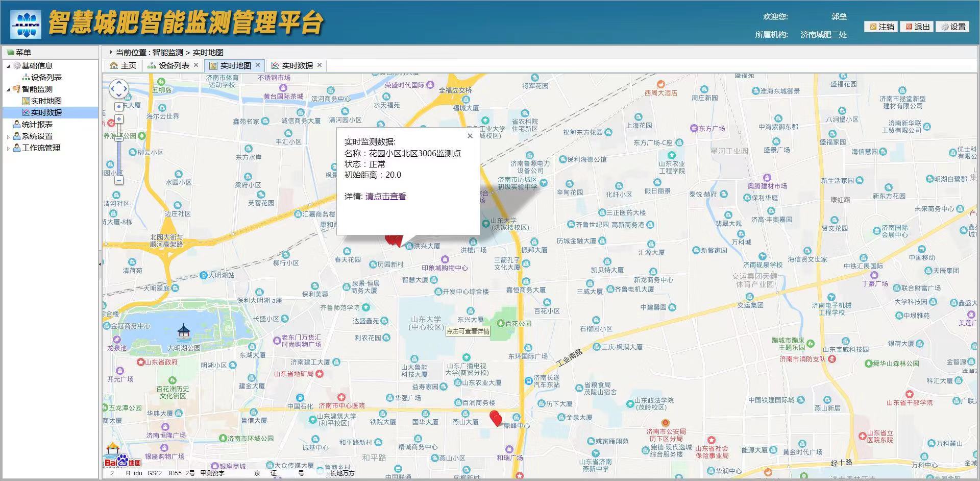
Task: Click the 注销 logout button
Action: (880, 27)
